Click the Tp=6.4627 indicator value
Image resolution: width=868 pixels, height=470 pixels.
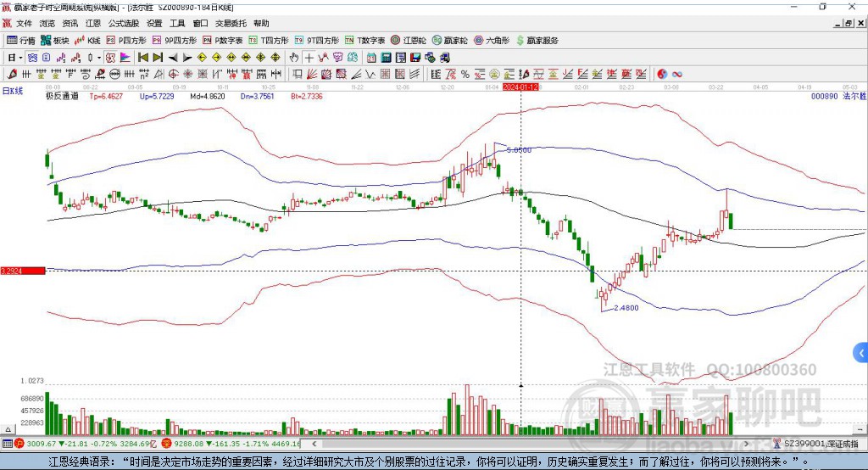pyautogui.click(x=106, y=96)
